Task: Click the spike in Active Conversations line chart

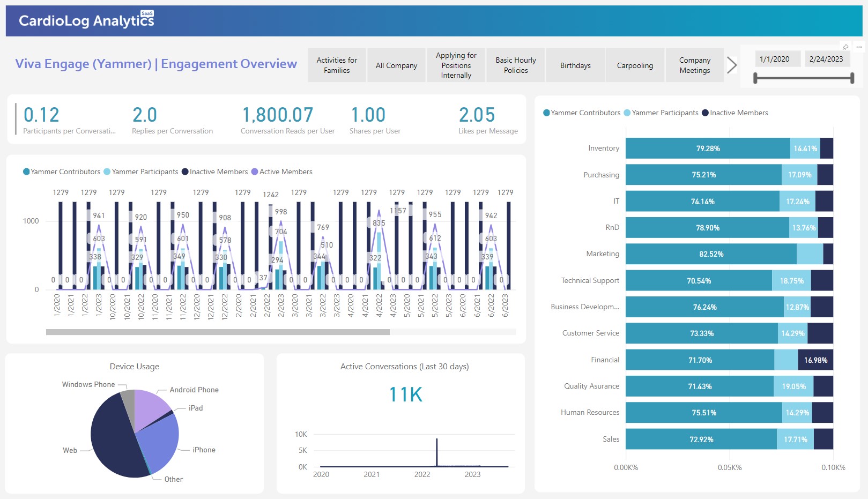Action: coord(436,452)
